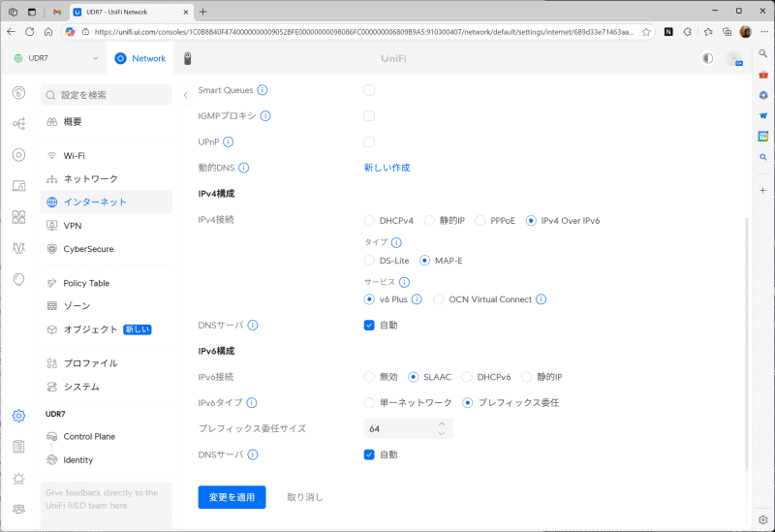Open the Innerspace balloon icon in left rail
The height and width of the screenshot is (532, 775).
18,279
